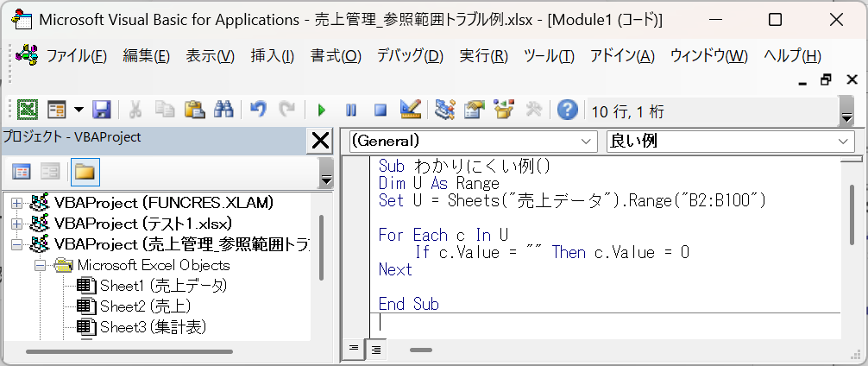
Task: Open the Project Explorer toolbar icon
Action: [x=444, y=110]
